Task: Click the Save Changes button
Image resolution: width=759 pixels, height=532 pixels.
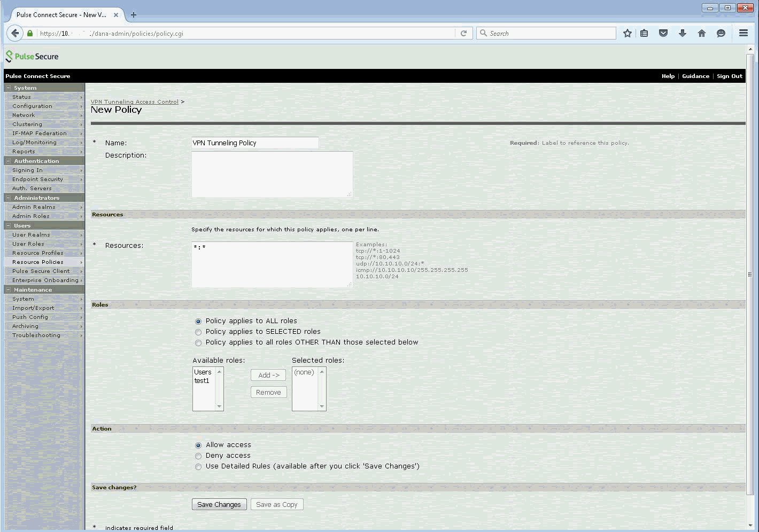Action: point(219,504)
